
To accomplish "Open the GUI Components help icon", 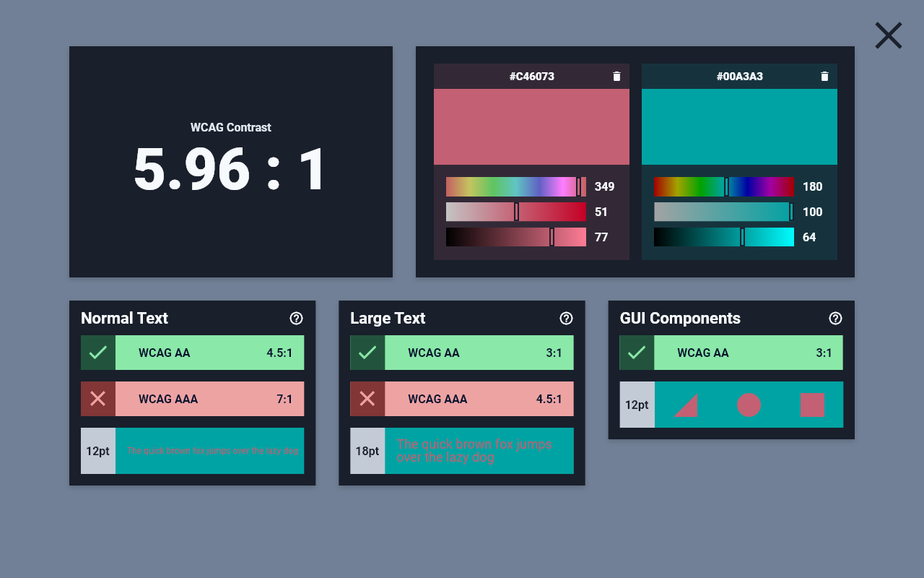I will click(835, 318).
